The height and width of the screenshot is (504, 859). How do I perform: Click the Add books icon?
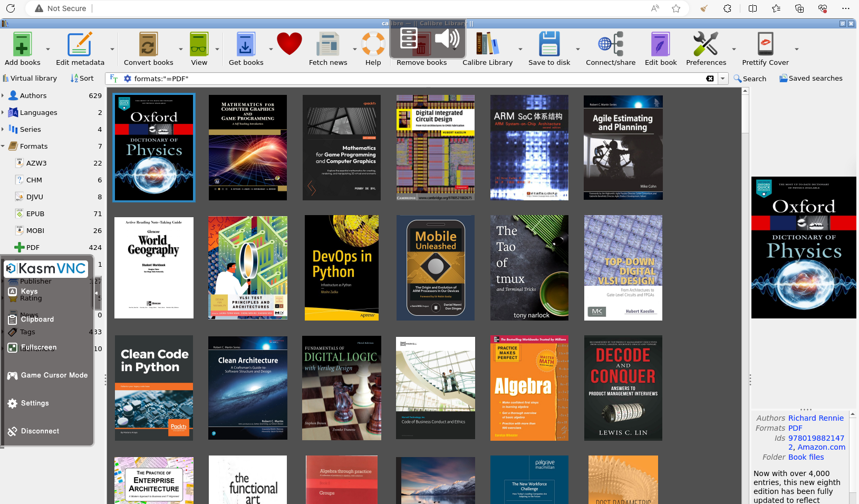pos(22,44)
